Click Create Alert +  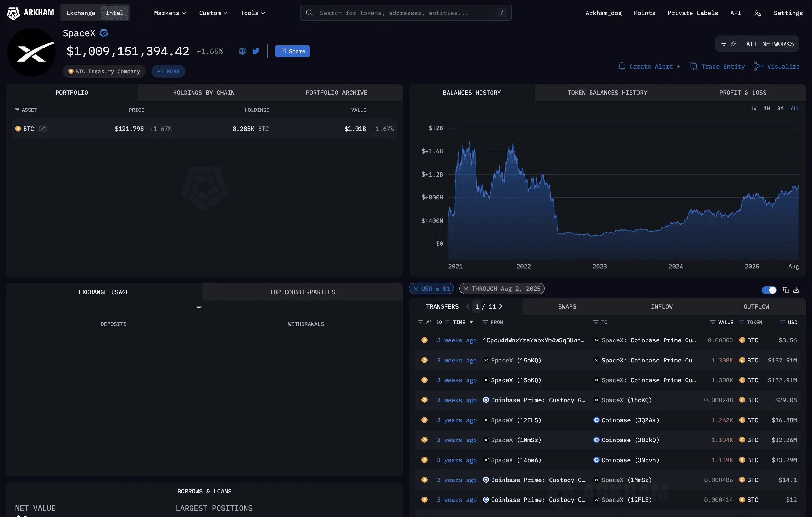coord(649,66)
